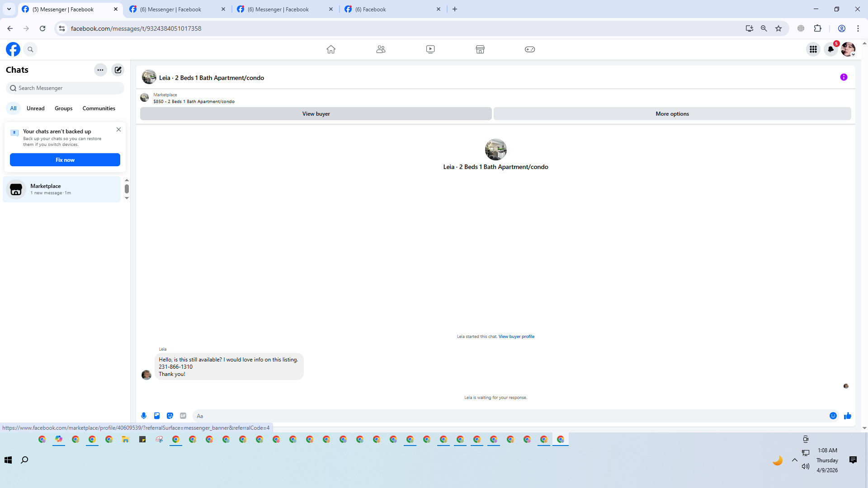Open the account profile menu avatar

848,49
